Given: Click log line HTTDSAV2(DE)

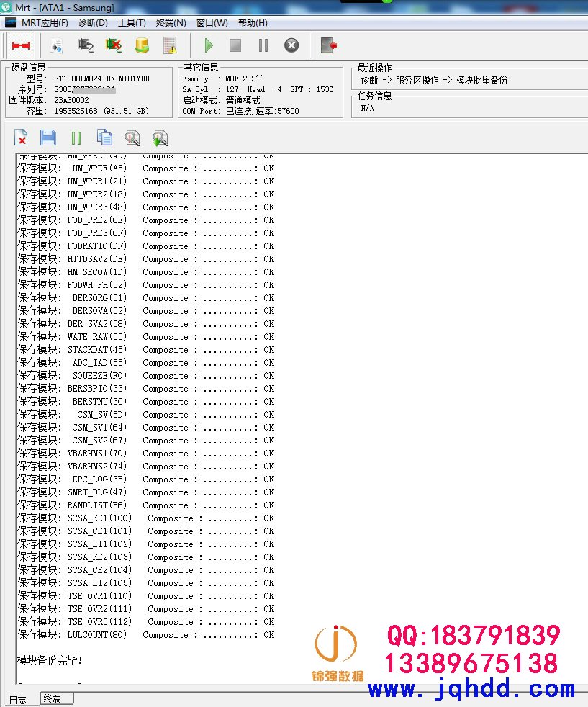Looking at the screenshot, I should click(145, 258).
